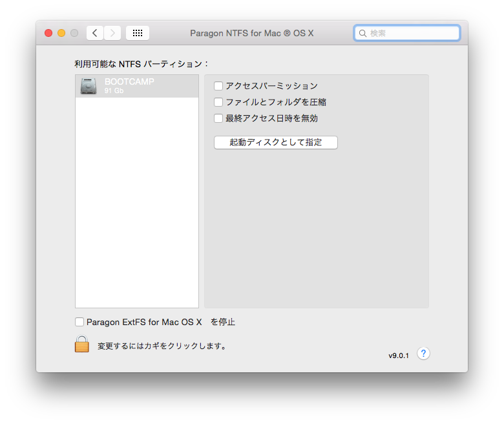Click the magnifier icon in the search field
Screen dimensions: 504x424
362,34
